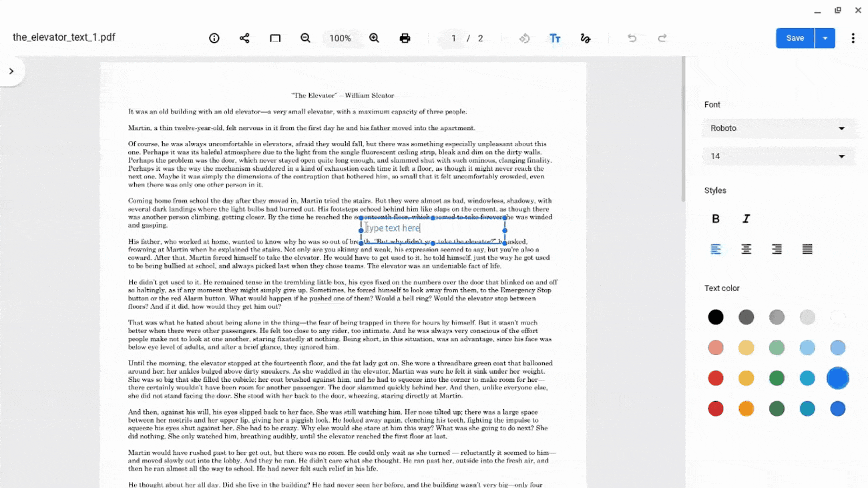Screen dimensions: 868x488
Task: Restore the window size
Action: pos(837,10)
